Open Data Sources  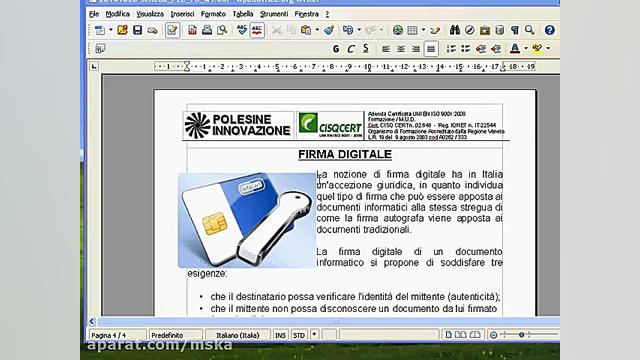point(500,30)
